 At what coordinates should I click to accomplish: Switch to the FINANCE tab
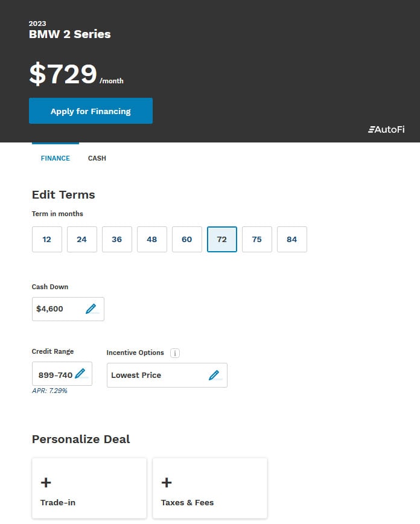56,158
